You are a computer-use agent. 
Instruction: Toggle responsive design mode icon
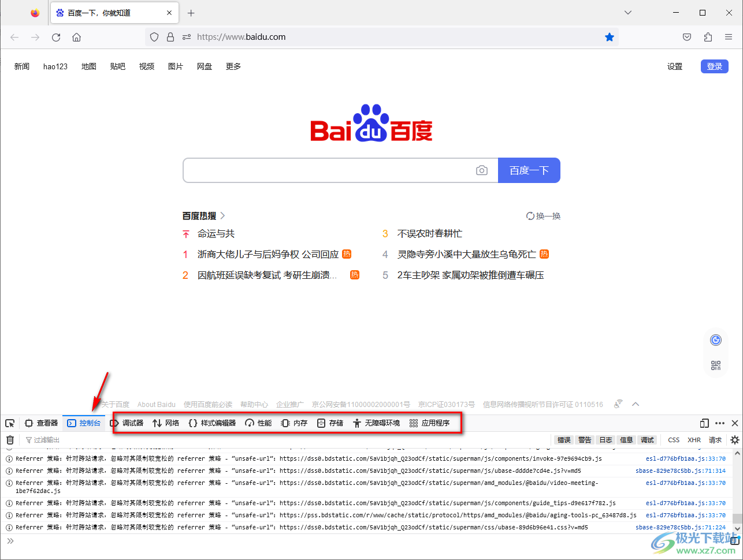tap(704, 423)
